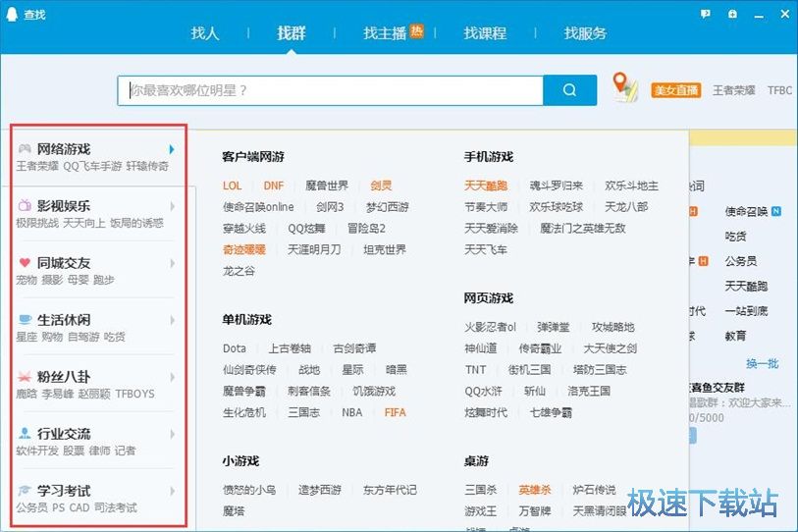This screenshot has width=798, height=532.
Task: Expand the 生活休闲 category arrow
Action: point(172,320)
